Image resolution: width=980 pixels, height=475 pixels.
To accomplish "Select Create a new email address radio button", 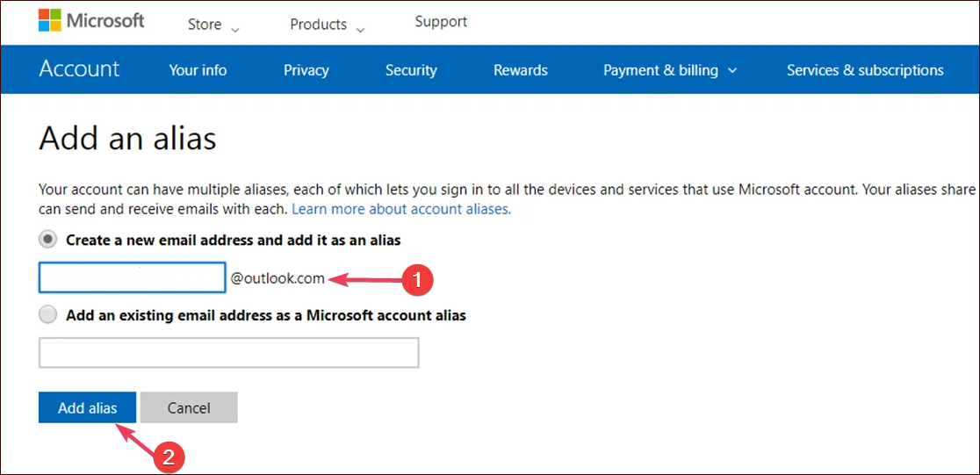I will click(48, 240).
